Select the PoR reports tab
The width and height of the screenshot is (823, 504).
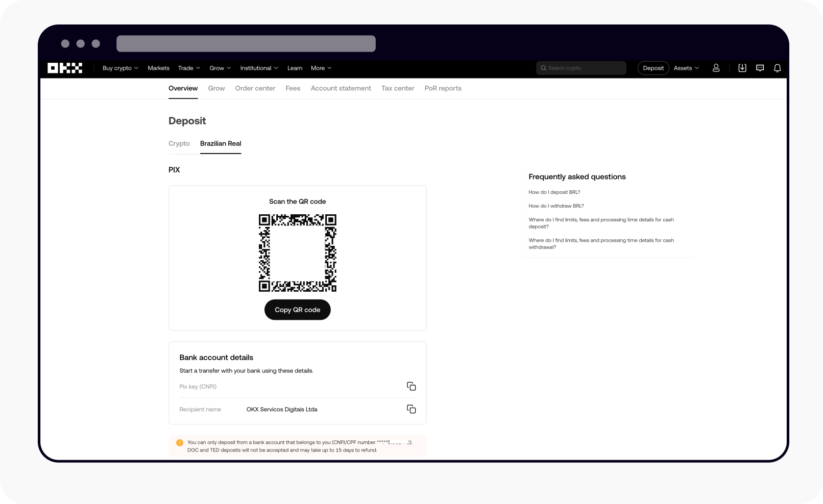(443, 88)
